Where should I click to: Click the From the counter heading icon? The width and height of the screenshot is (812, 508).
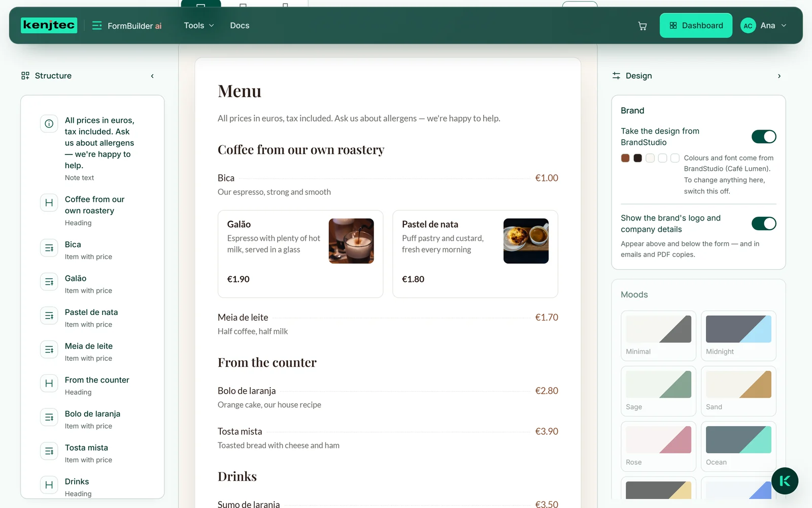[x=49, y=384]
